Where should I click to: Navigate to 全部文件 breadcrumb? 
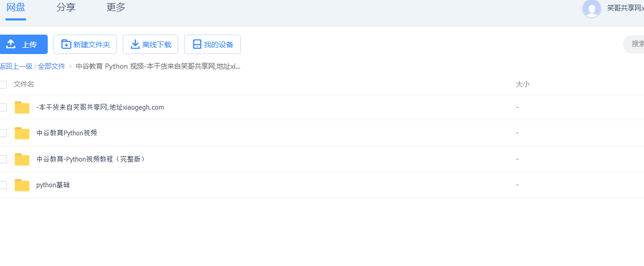coord(51,67)
